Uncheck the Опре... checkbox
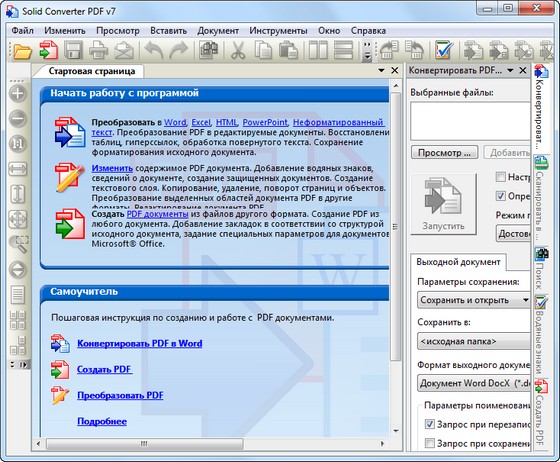Screen dimensions: 560x462 pyautogui.click(x=501, y=196)
